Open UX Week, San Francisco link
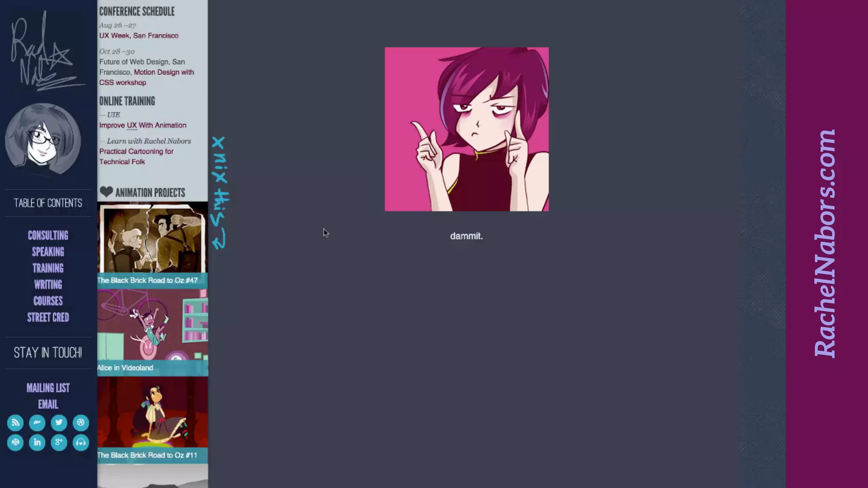Screen dimensions: 868x488 pyautogui.click(x=139, y=36)
